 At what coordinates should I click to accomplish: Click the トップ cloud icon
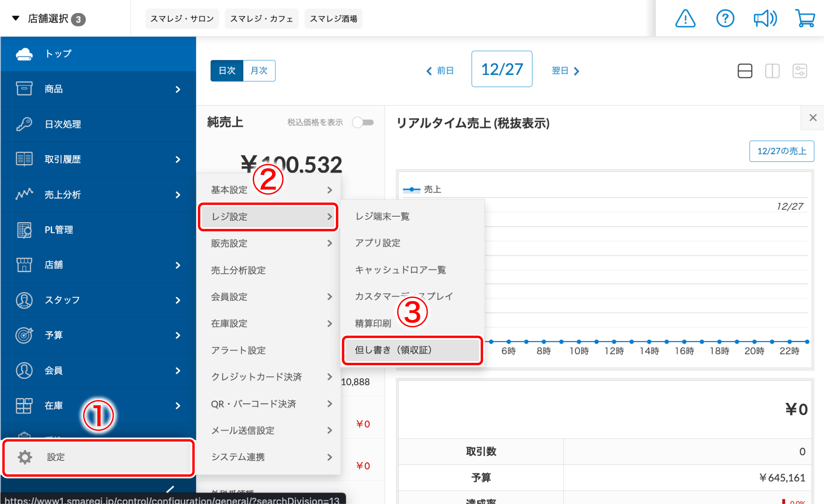tap(24, 54)
